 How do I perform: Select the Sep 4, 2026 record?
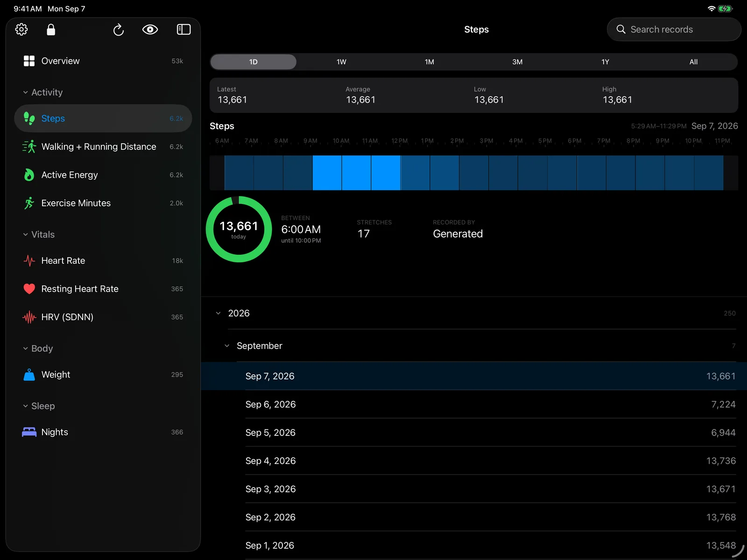tap(474, 461)
